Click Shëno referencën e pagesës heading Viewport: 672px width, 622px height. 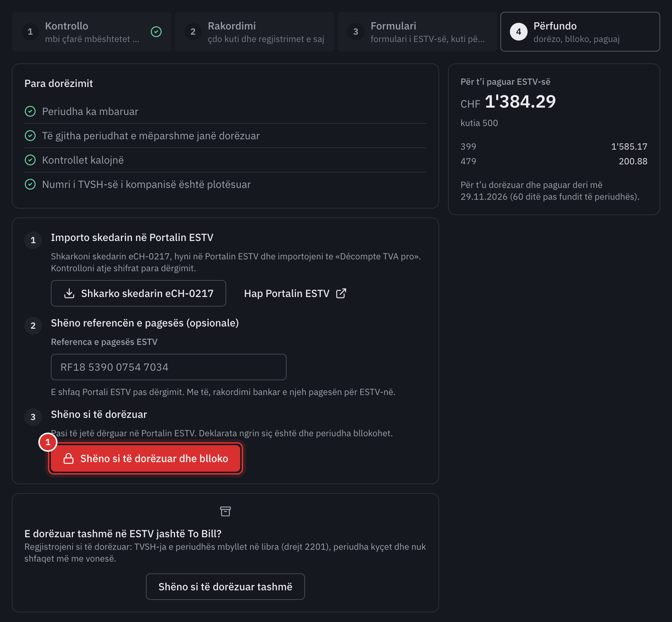point(145,323)
